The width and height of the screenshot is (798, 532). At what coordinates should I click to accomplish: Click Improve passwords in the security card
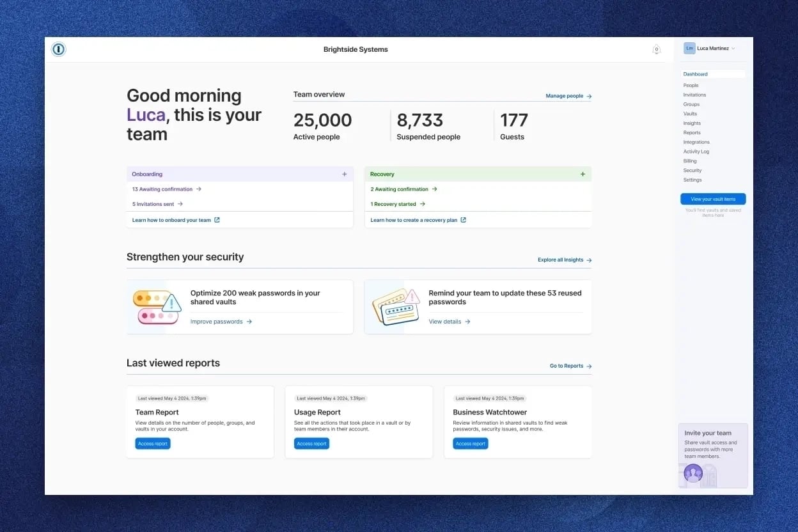click(x=217, y=321)
